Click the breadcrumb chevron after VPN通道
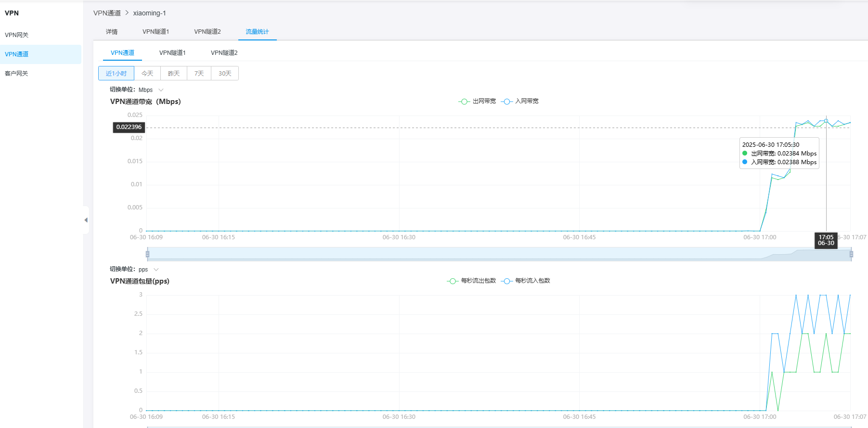The image size is (868, 428). click(127, 13)
